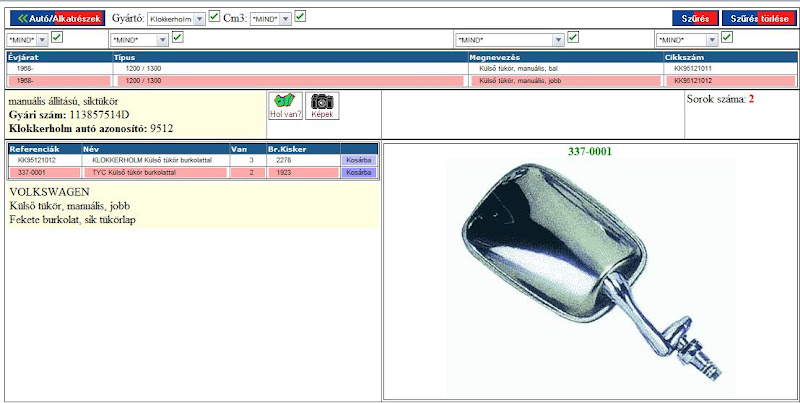Image resolution: width=800 pixels, height=403 pixels.
Task: Sort by the Évjárat column header
Action: 59,58
